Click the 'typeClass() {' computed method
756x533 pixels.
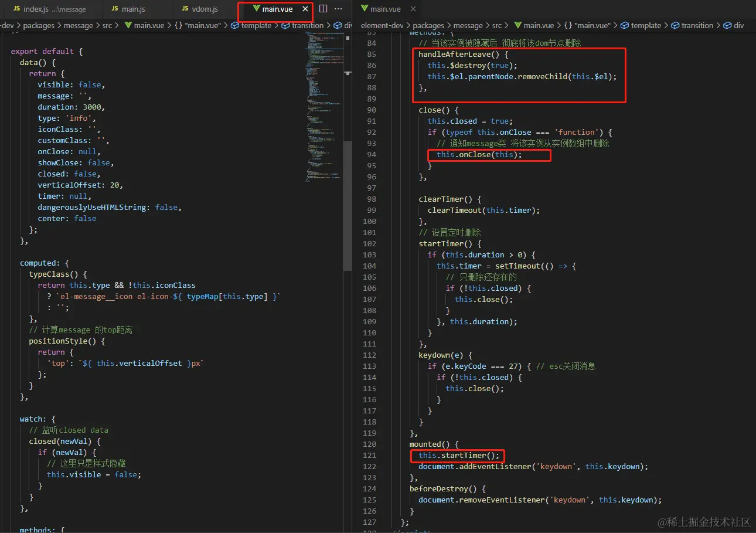[58, 274]
